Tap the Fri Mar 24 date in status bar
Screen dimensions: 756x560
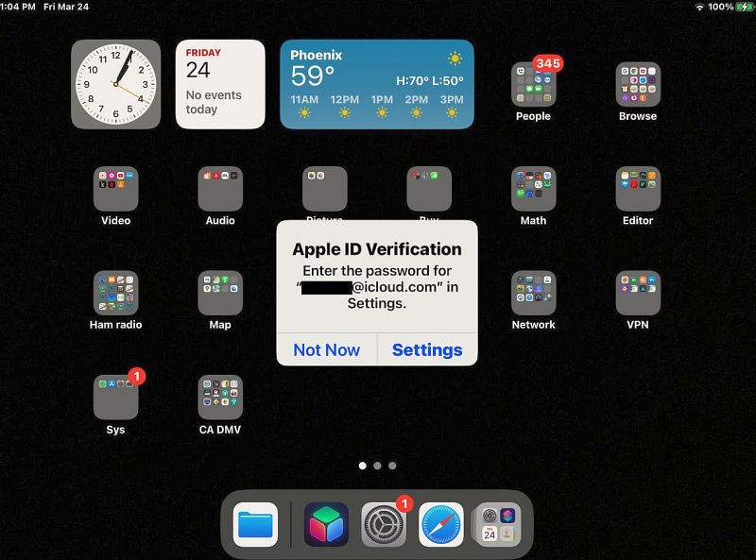(66, 7)
